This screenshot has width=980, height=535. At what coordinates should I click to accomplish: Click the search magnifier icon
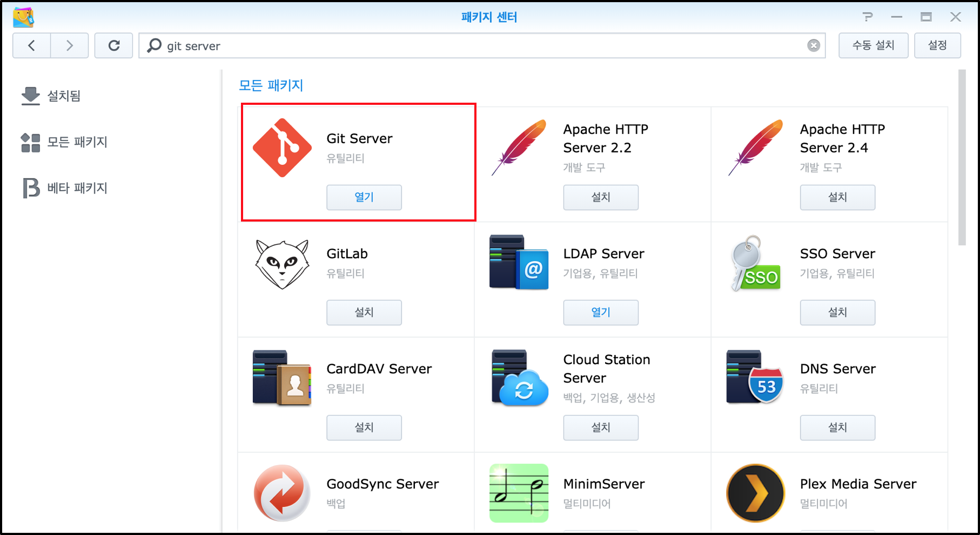tap(155, 45)
